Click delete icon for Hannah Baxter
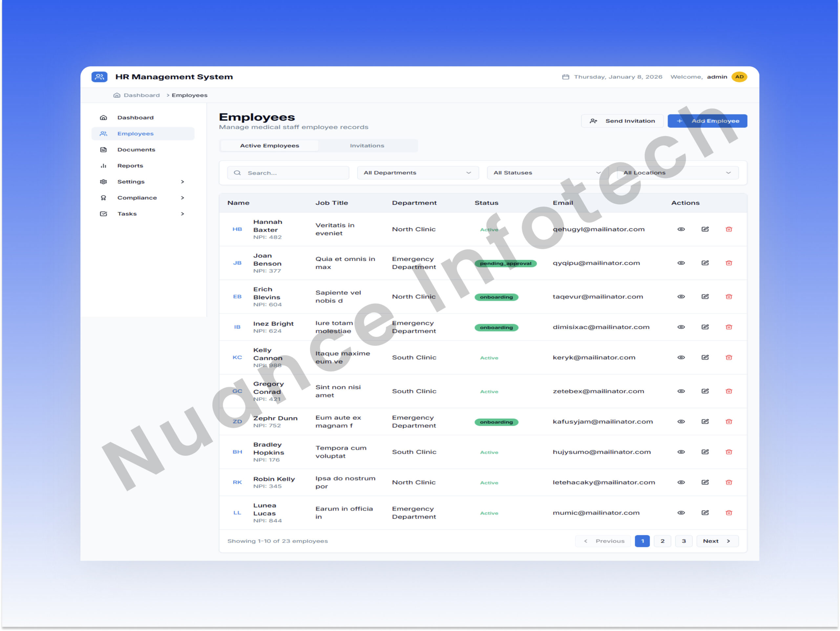Viewport: 840px width, 631px height. [728, 229]
